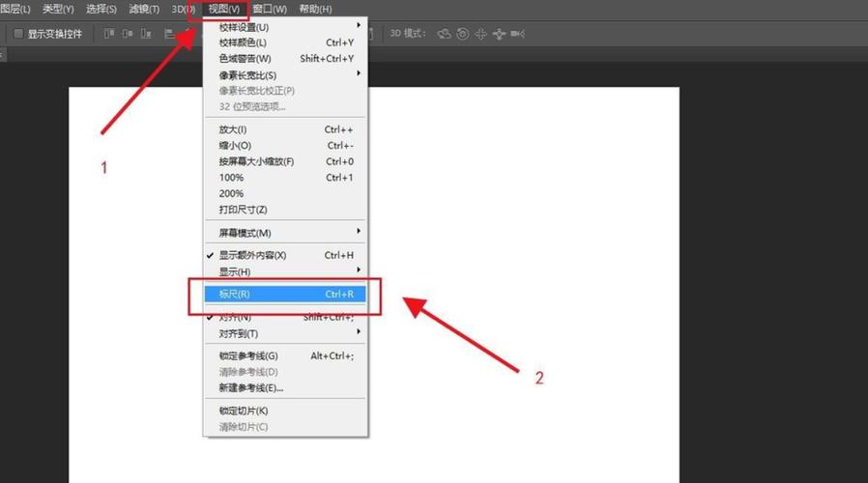Click the align vertical centers icon

click(128, 34)
